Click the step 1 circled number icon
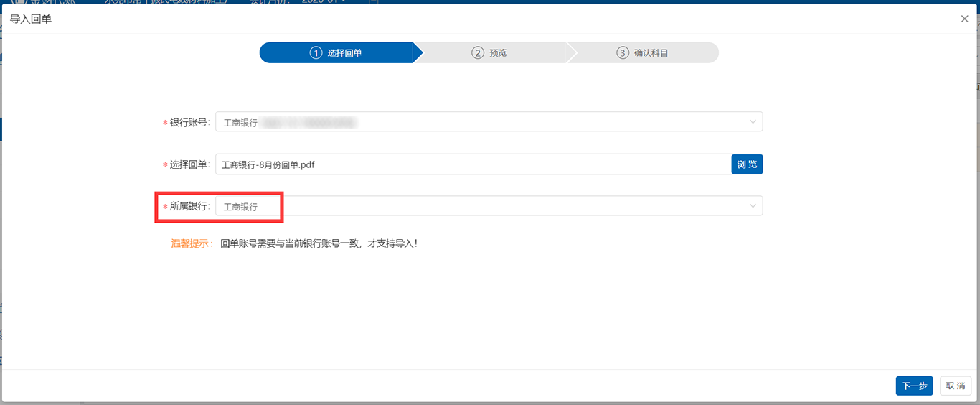The width and height of the screenshot is (980, 405). 316,53
